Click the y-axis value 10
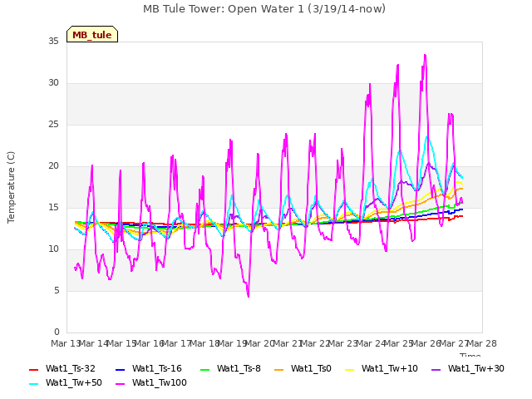This screenshot has height=399, width=532. (53, 249)
